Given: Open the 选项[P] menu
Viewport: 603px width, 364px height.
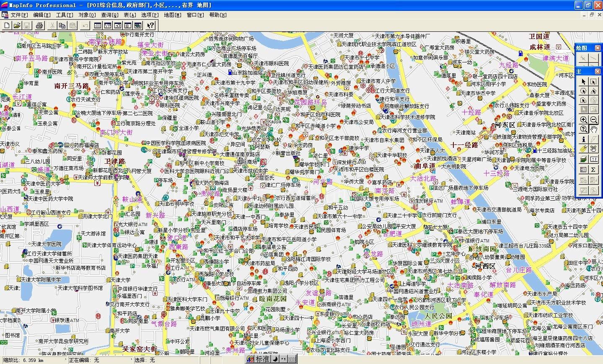Looking at the screenshot, I should tap(150, 15).
